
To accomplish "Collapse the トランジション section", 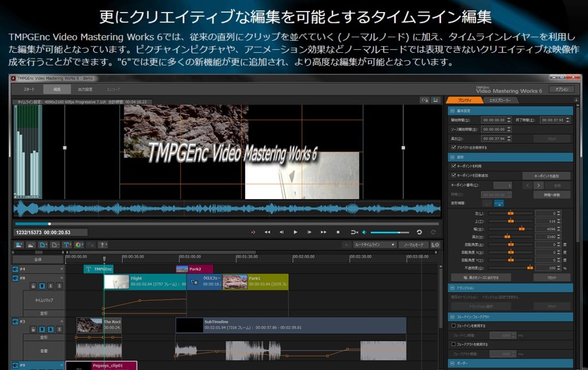I will [x=452, y=288].
